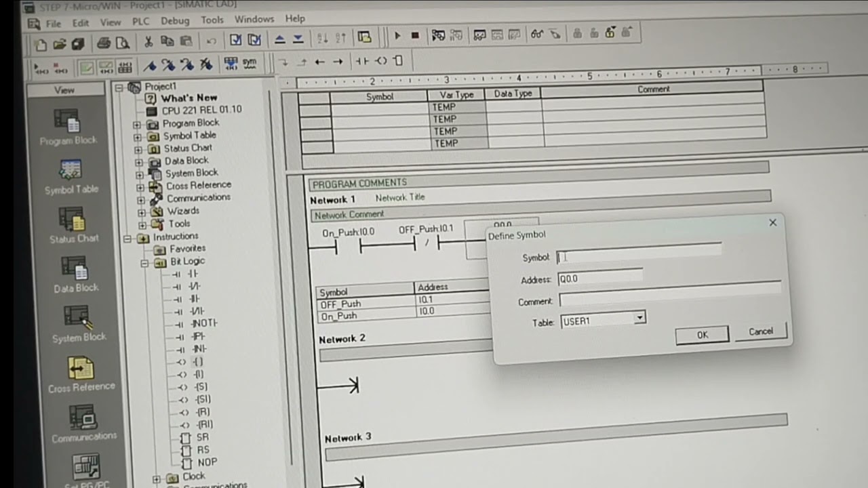The height and width of the screenshot is (488, 868).
Task: Click the Compile All icon
Action: tap(254, 39)
